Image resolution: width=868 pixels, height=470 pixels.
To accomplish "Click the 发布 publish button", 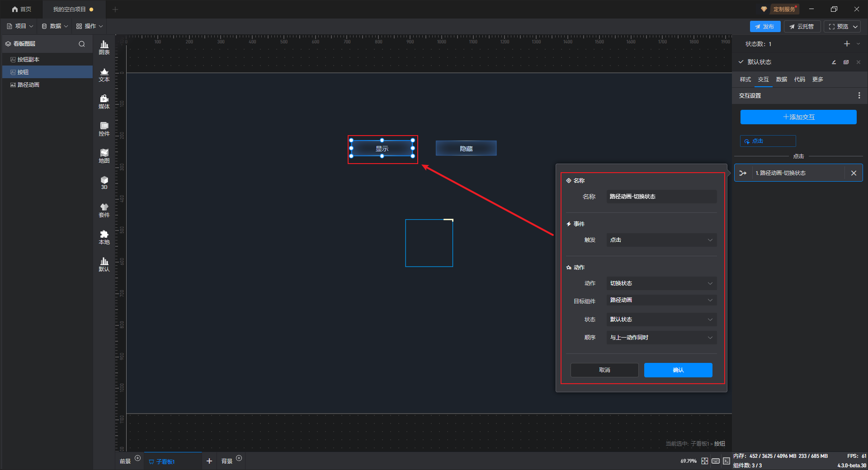I will click(x=765, y=27).
